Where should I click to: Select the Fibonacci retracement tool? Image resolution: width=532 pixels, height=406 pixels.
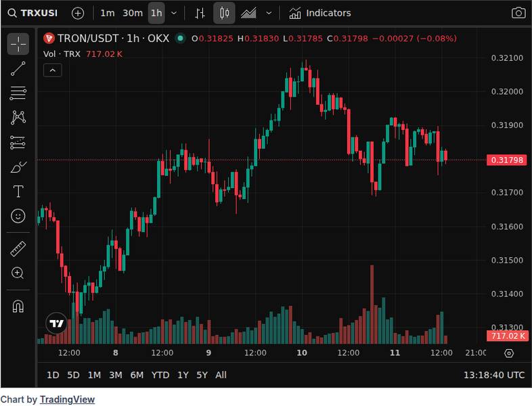pos(18,93)
